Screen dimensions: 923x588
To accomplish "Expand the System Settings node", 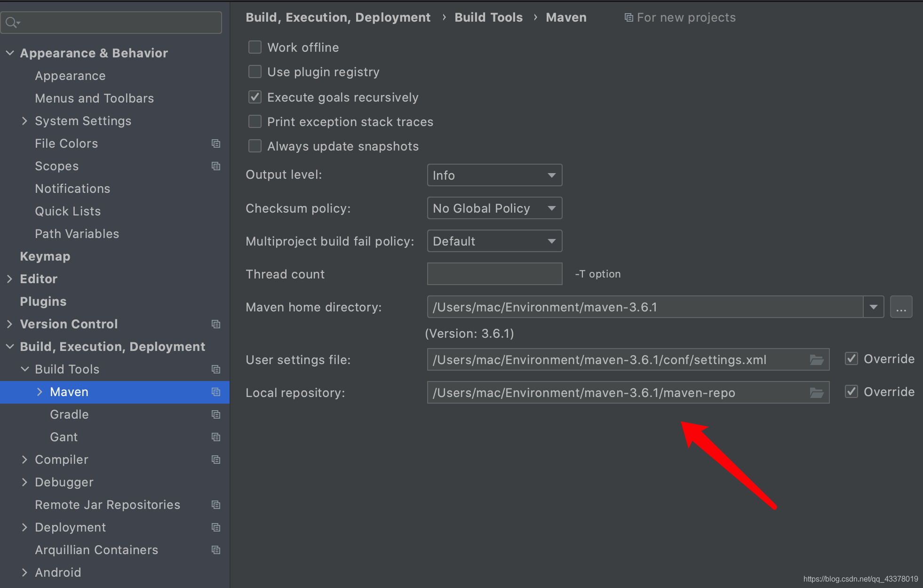I will tap(24, 121).
